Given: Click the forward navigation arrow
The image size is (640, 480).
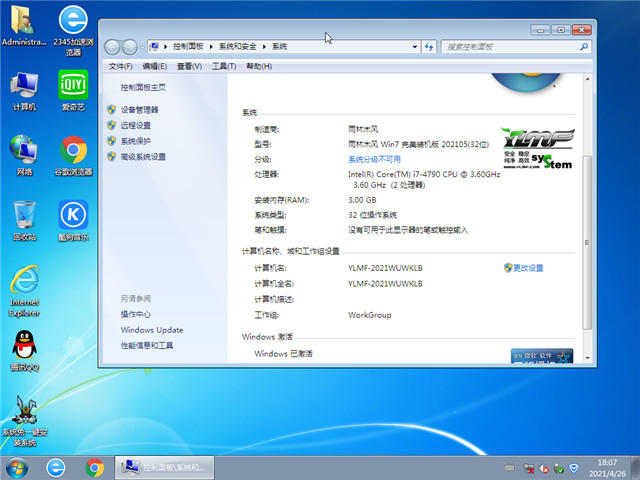Looking at the screenshot, I should [x=130, y=47].
